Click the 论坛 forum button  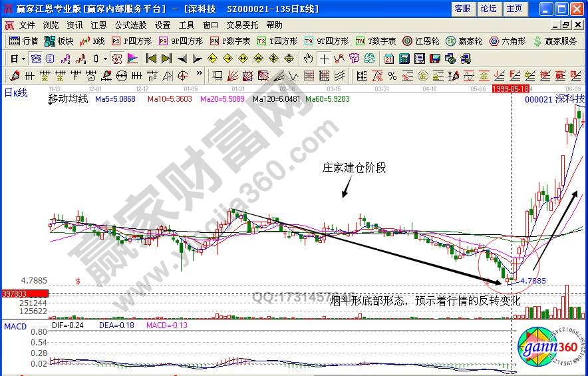pyautogui.click(x=488, y=9)
